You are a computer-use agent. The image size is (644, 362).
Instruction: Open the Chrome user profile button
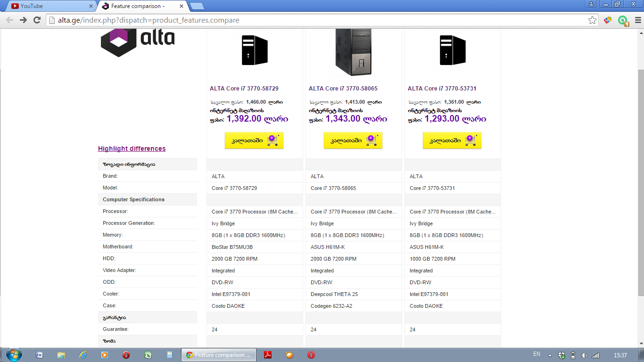pos(591,4)
